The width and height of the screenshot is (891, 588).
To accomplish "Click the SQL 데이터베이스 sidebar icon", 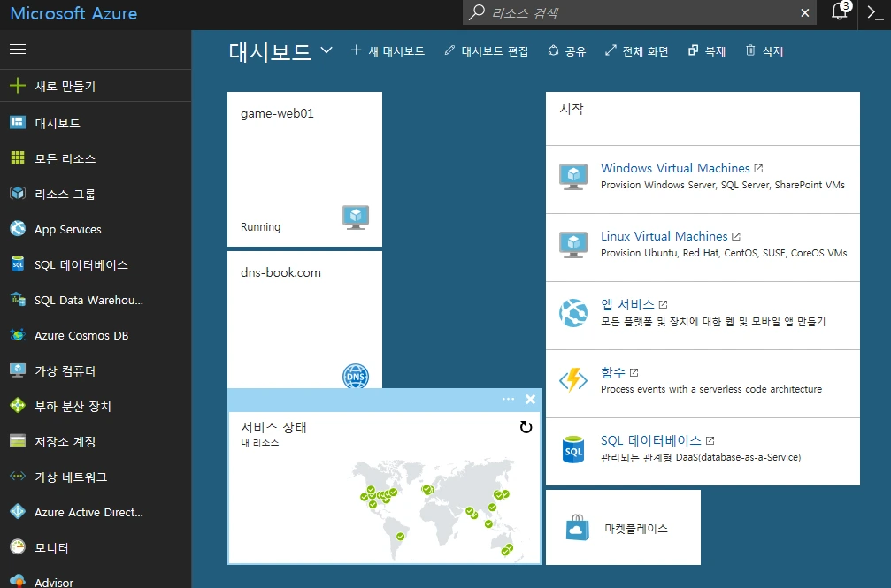I will point(18,263).
